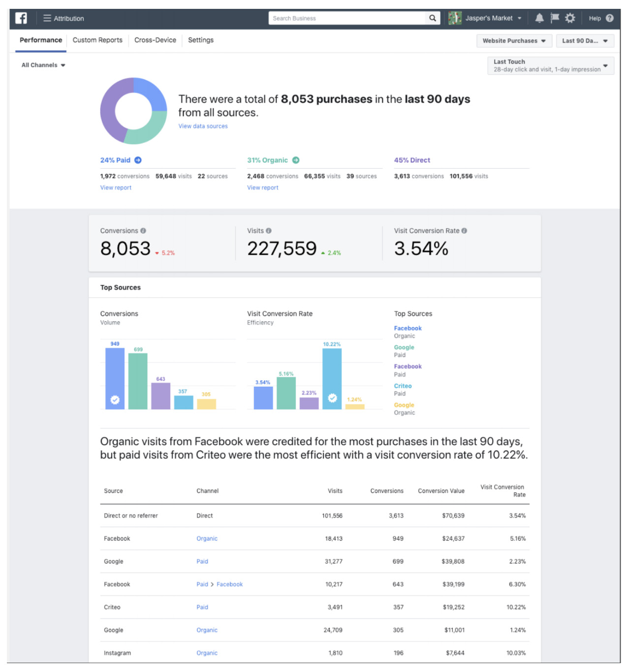
Task: Click the 31% Organic link
Action: point(267,160)
